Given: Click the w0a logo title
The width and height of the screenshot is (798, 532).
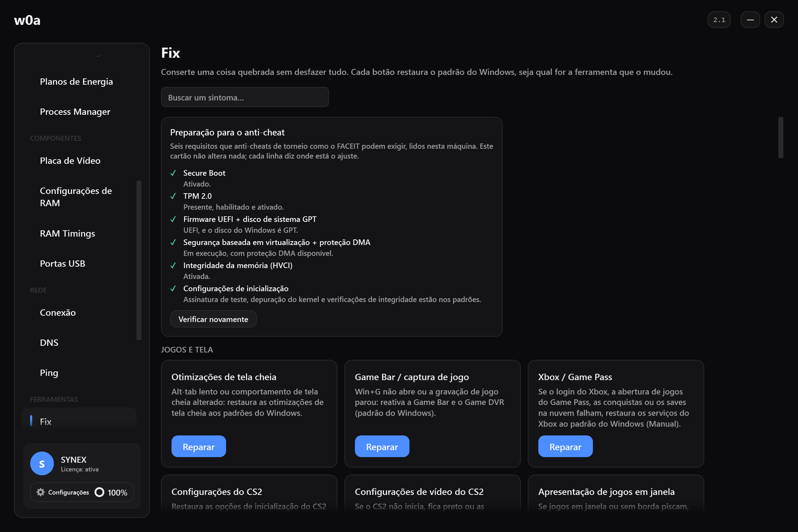Looking at the screenshot, I should tap(27, 20).
